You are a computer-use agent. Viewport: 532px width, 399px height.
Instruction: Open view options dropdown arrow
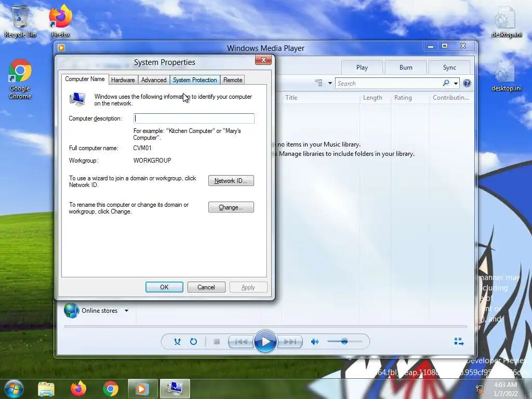pyautogui.click(x=330, y=83)
